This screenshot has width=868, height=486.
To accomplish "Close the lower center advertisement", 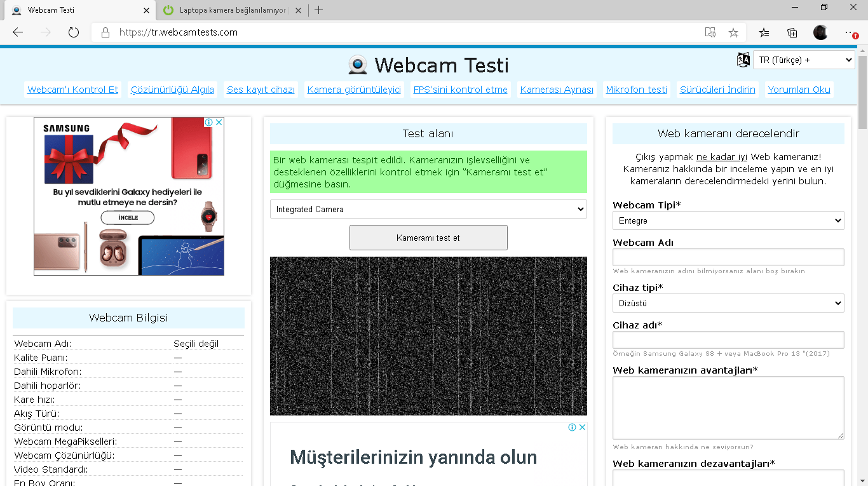I will (x=582, y=428).
